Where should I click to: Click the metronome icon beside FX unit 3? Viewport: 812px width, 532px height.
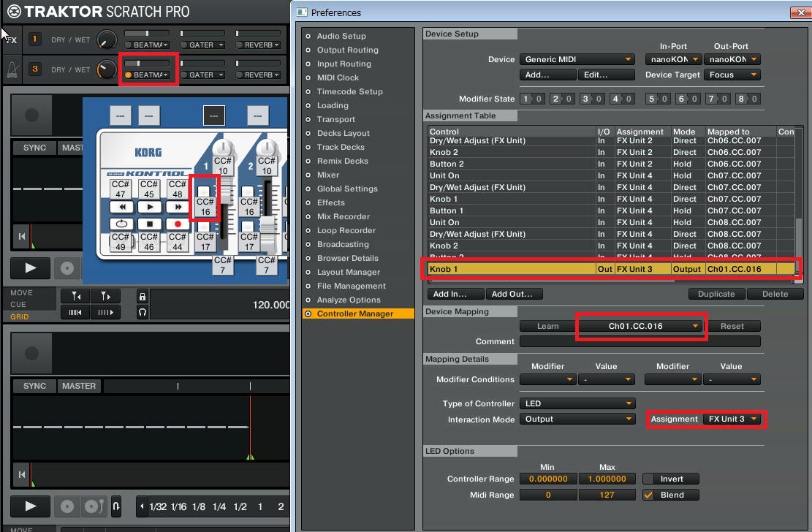point(12,70)
